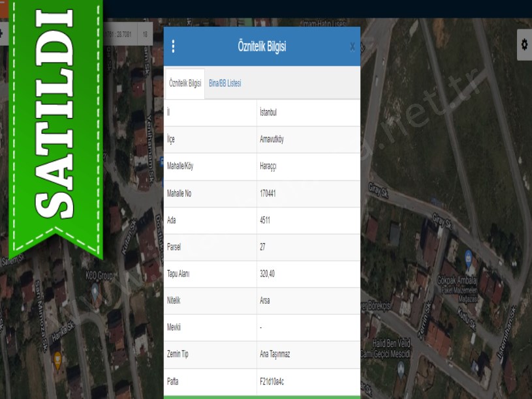Click the map zoom level box showing 18
Image resolution: width=532 pixels, height=399 pixels.
click(x=145, y=34)
